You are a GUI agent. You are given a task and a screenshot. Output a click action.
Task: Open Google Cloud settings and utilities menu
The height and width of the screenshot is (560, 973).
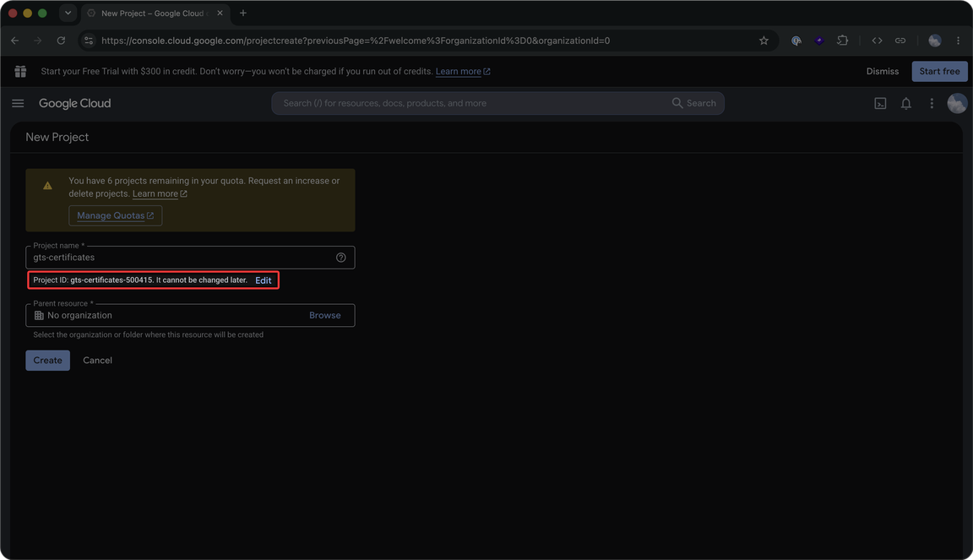932,104
